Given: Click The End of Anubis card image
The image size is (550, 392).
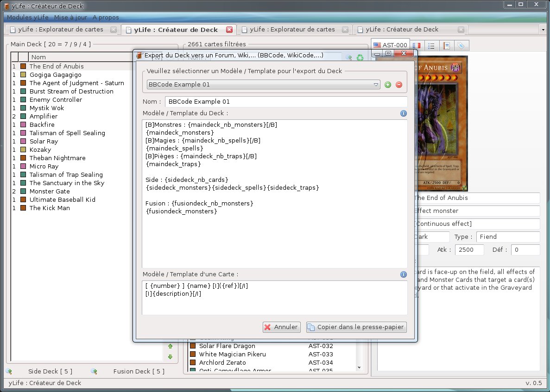Looking at the screenshot, I should tap(442, 123).
